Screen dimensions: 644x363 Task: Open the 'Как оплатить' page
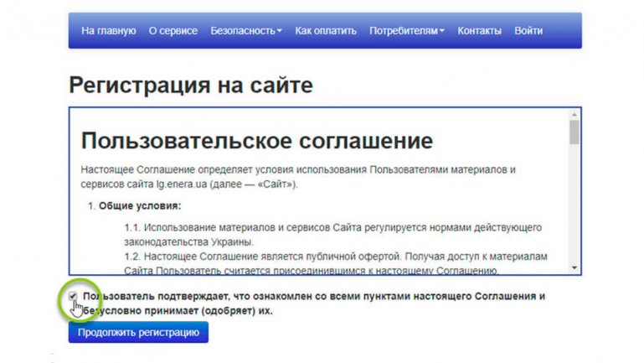(325, 31)
